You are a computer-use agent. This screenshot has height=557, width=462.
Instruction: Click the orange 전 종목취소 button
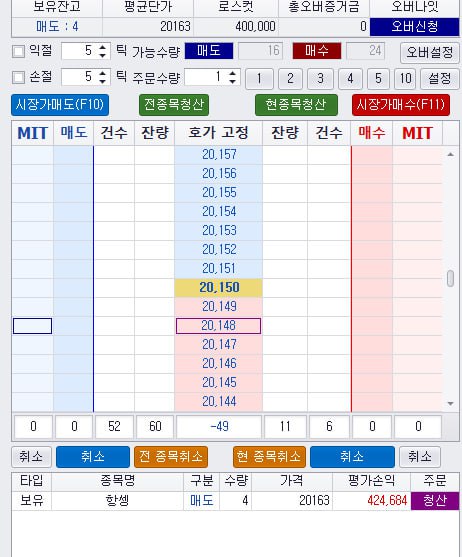(171, 456)
